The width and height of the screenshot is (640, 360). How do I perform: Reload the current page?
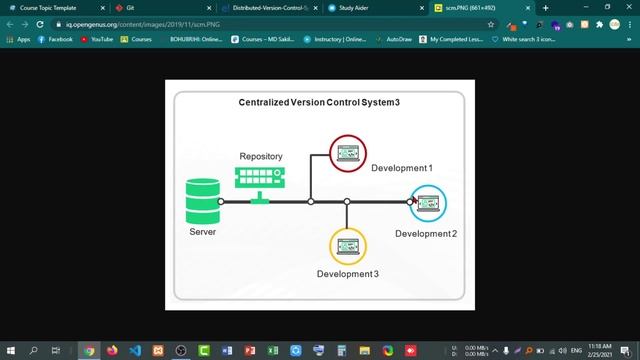click(x=40, y=24)
